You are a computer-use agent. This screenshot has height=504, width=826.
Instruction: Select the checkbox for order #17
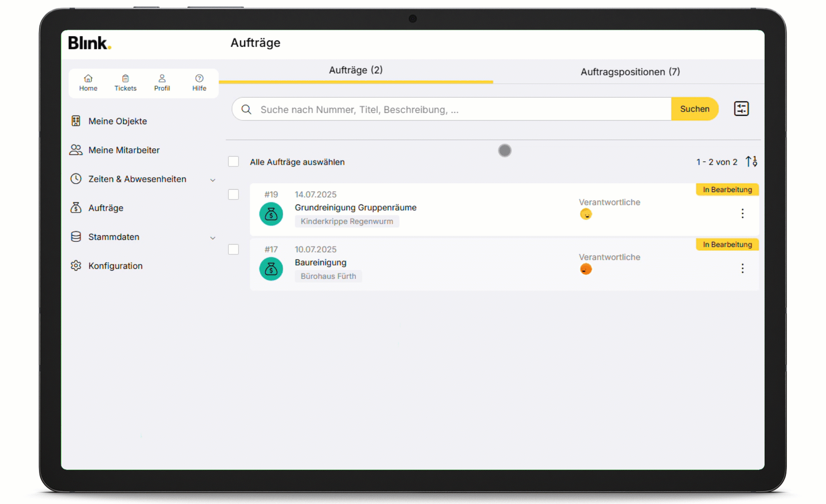(233, 249)
